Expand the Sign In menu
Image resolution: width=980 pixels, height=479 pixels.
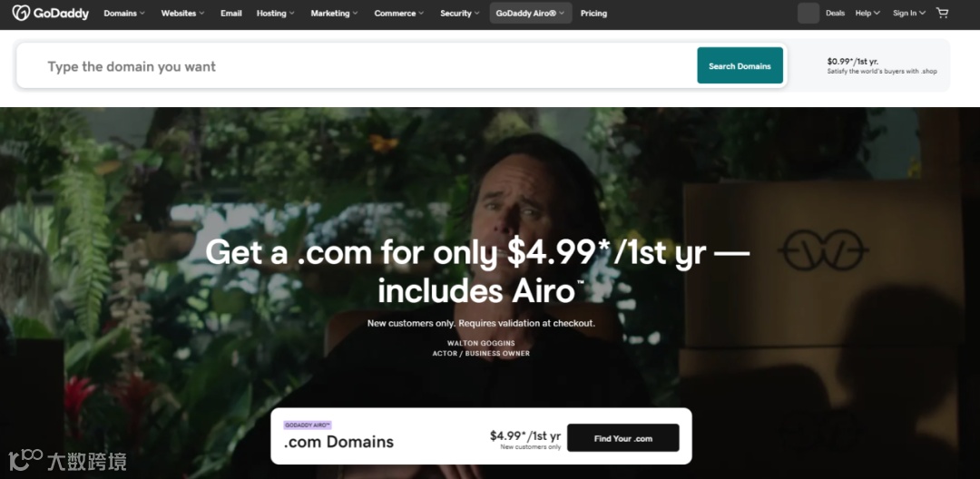pos(908,13)
